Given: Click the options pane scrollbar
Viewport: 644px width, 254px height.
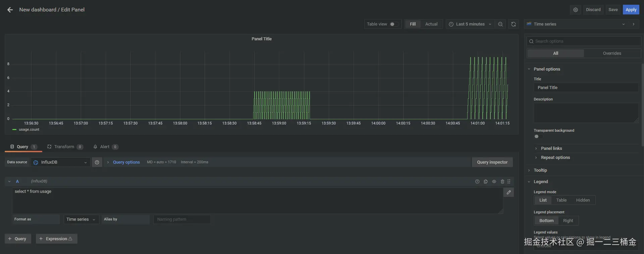Looking at the screenshot, I should coord(642,105).
